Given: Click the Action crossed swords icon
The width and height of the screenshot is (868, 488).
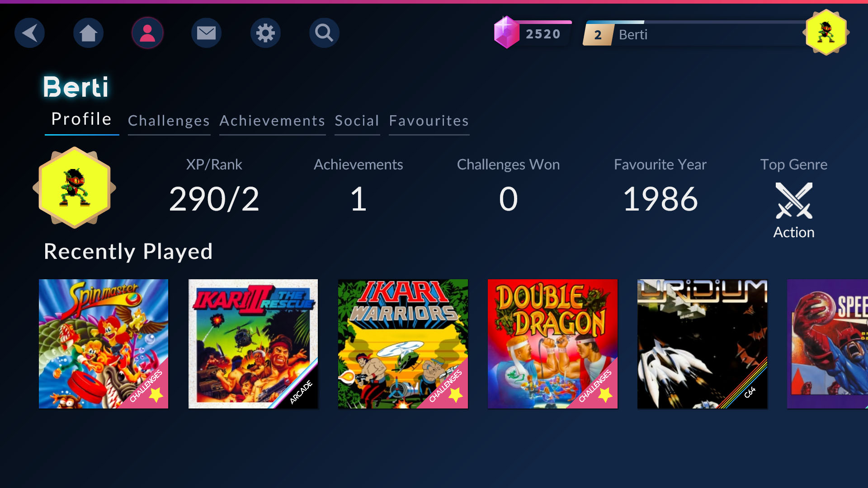Looking at the screenshot, I should (793, 201).
